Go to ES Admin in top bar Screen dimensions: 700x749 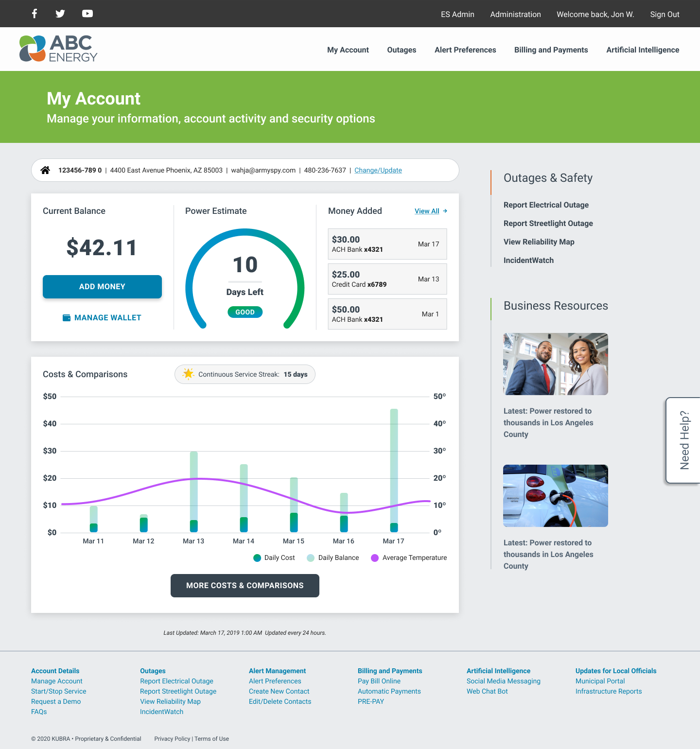[457, 14]
